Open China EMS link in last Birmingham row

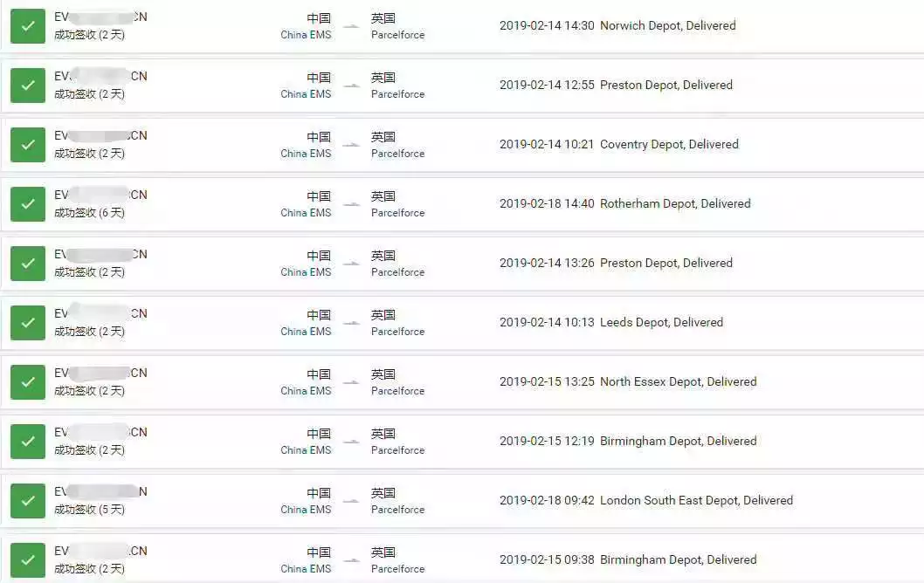click(306, 569)
